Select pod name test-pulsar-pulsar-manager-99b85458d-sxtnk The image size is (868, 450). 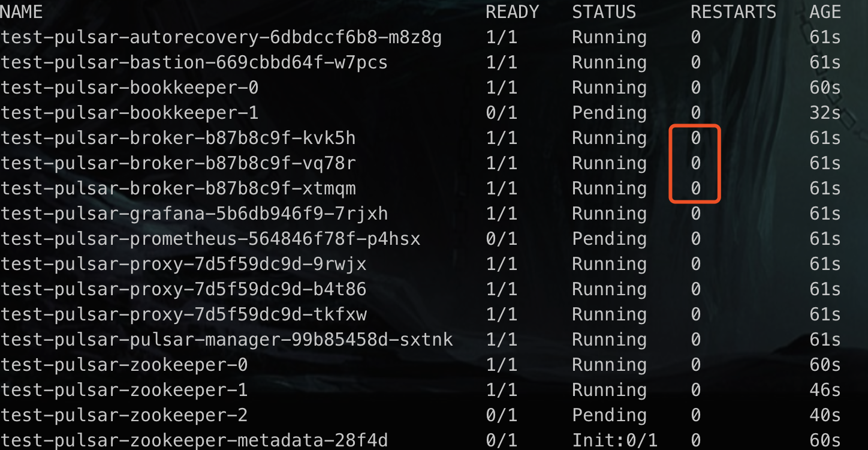coord(227,340)
